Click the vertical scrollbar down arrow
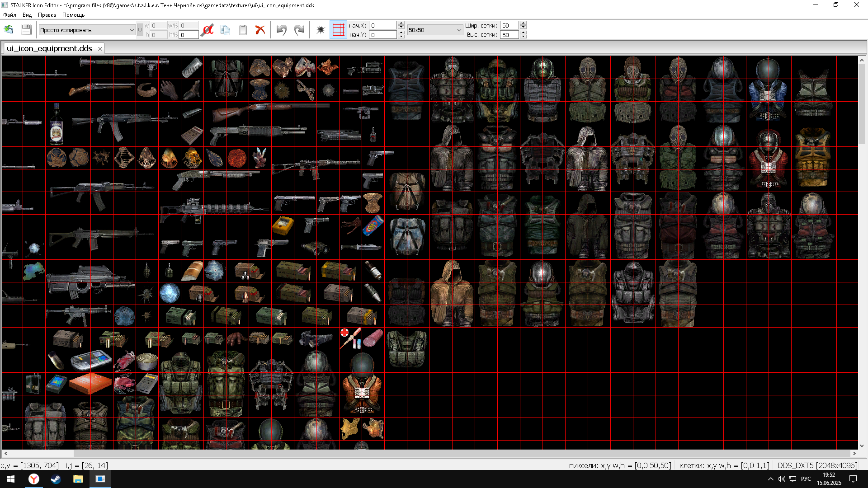Viewport: 868px width, 488px height. click(x=862, y=446)
